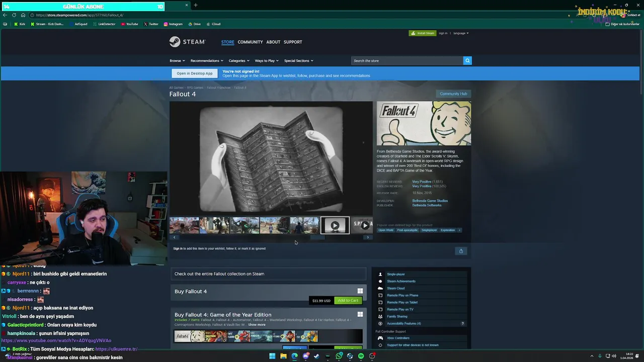Viewport: 644px width, 362px height.
Task: Open Bethesda Softworks publisher link
Action: (427, 205)
